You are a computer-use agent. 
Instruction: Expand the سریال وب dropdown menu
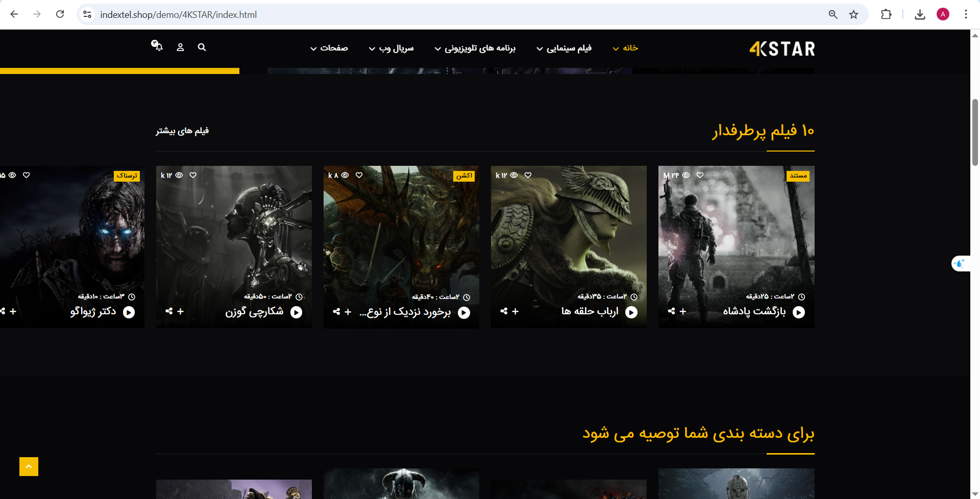coord(391,48)
